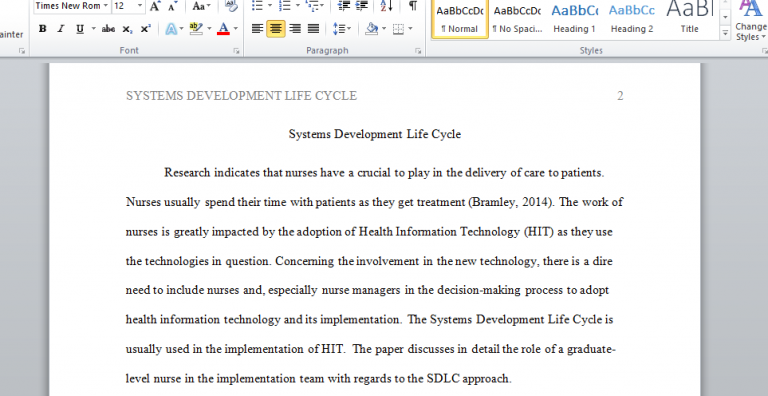This screenshot has width=768, height=396.
Task: Open Change Styles menu
Action: click(x=750, y=22)
